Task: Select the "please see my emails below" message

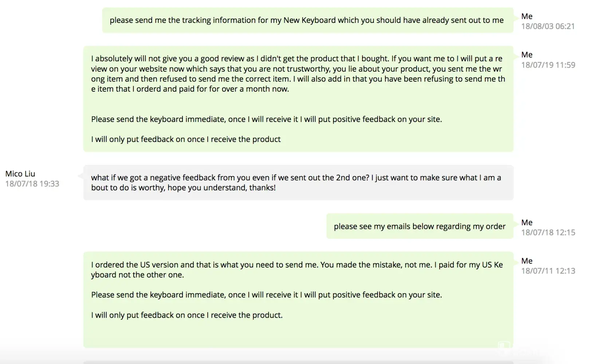Action: pyautogui.click(x=419, y=226)
